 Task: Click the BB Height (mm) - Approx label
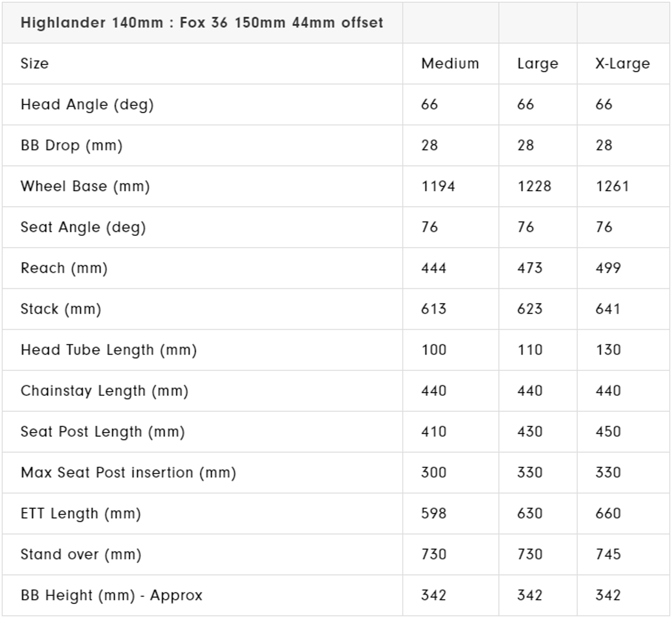point(112,596)
